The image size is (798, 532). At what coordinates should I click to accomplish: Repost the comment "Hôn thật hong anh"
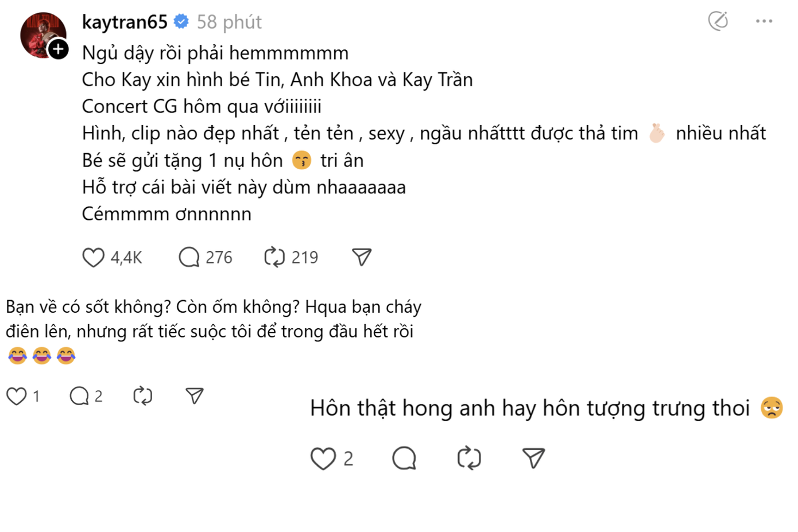[469, 458]
